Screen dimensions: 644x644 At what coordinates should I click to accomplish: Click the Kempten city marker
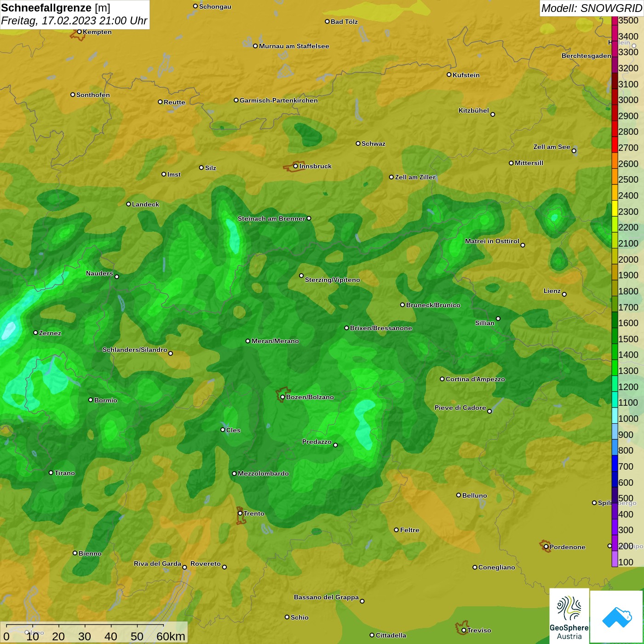tap(79, 32)
